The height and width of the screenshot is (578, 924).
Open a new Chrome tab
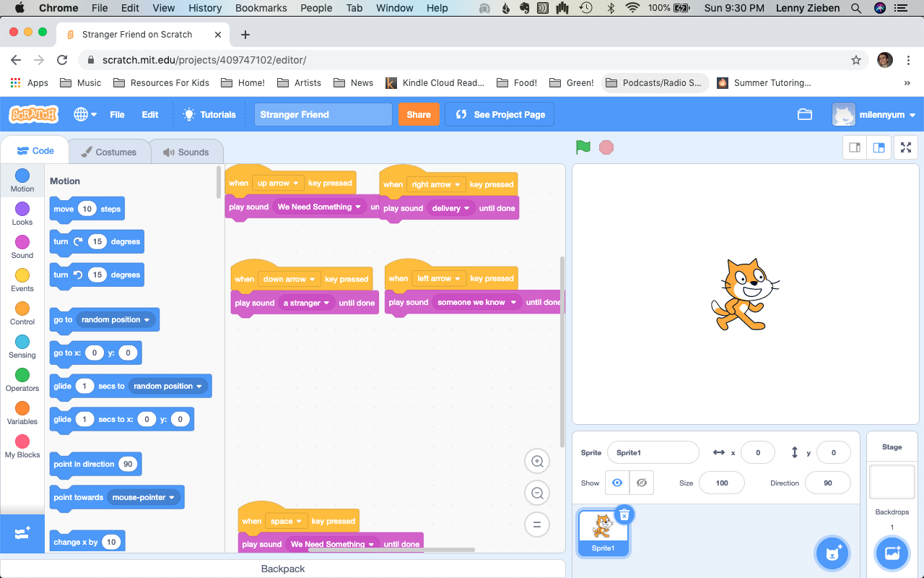(245, 35)
